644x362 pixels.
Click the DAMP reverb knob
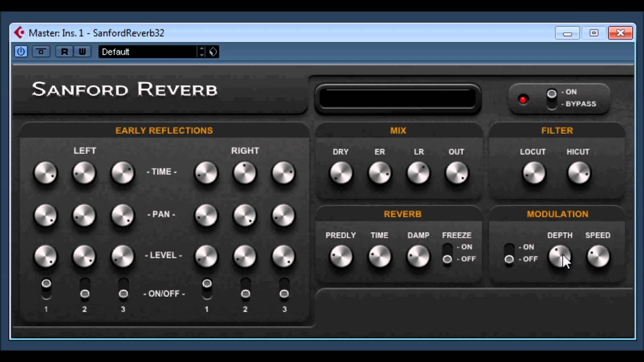(418, 256)
